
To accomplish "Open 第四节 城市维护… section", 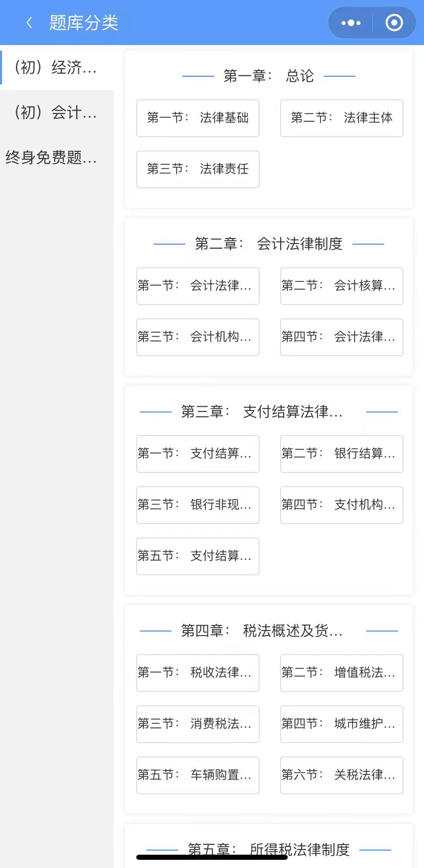I will (342, 724).
